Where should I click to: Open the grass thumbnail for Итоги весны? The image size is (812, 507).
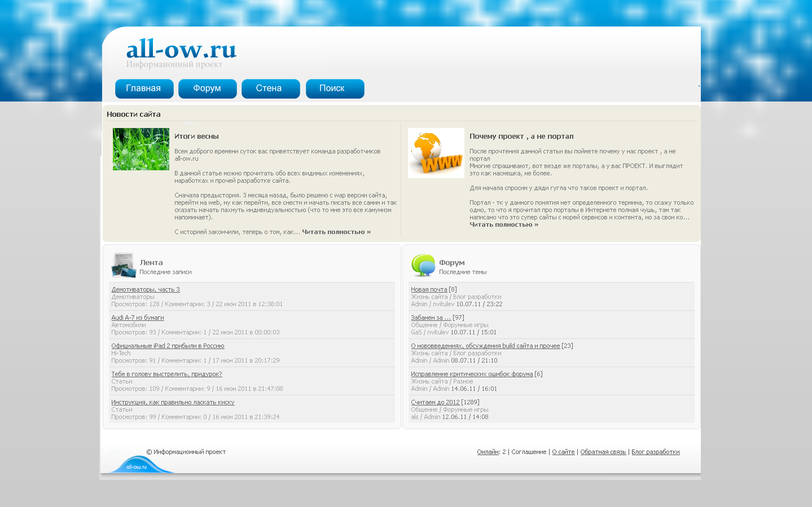[x=141, y=149]
